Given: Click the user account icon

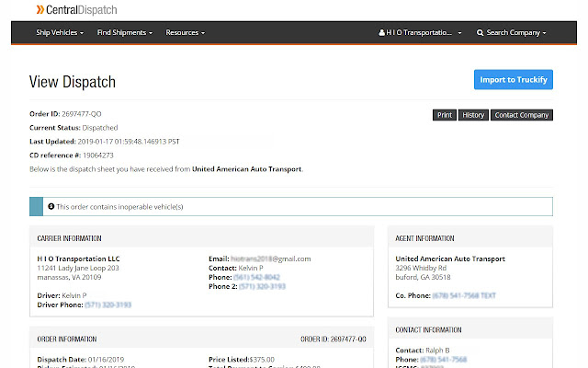Looking at the screenshot, I should click(x=382, y=33).
